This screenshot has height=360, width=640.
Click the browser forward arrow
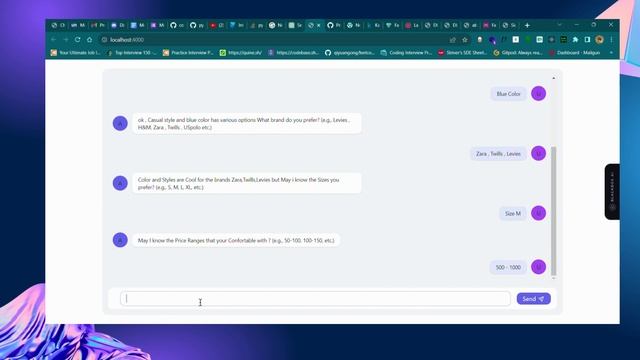click(65, 40)
